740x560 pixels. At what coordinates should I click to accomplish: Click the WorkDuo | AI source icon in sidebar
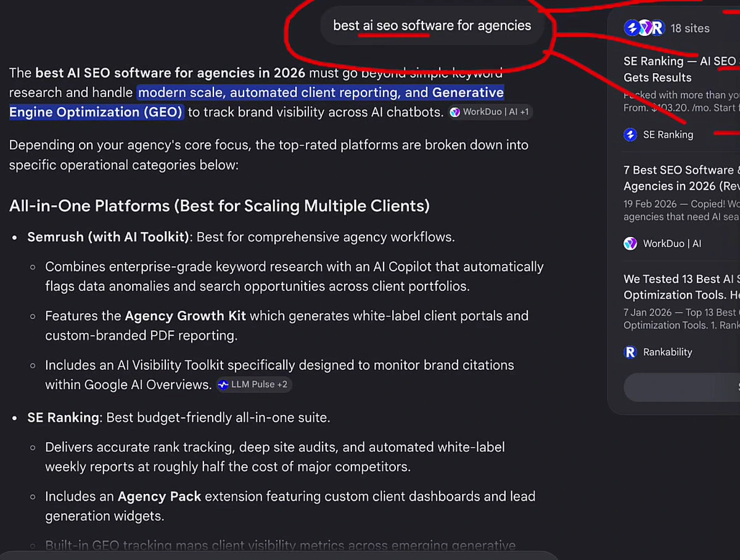pos(630,244)
